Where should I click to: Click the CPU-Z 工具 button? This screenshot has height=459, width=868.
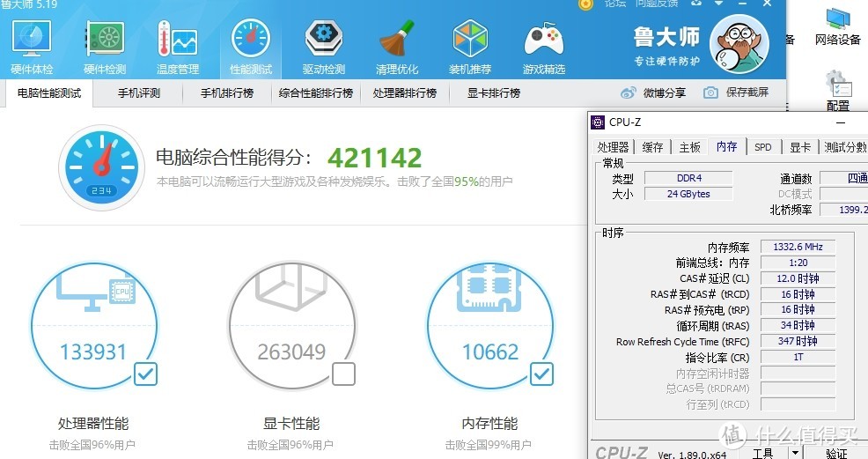763,453
